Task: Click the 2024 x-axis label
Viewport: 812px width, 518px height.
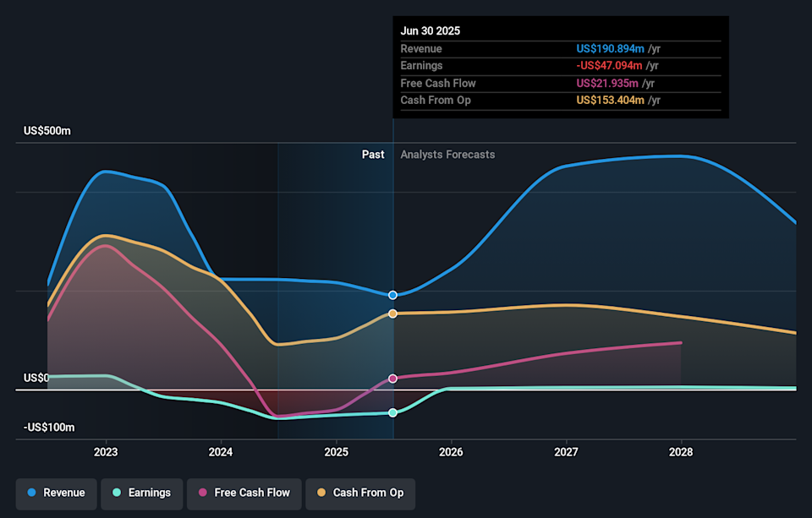Action: click(x=221, y=452)
